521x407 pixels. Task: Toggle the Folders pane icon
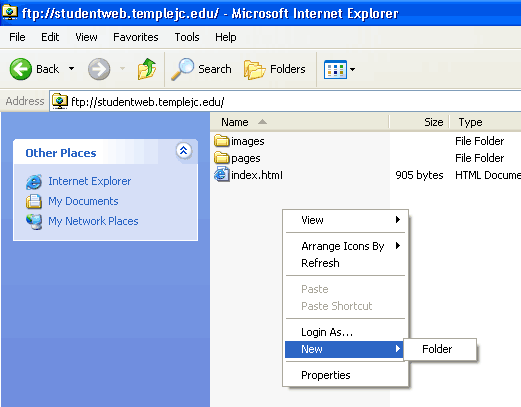coord(254,69)
